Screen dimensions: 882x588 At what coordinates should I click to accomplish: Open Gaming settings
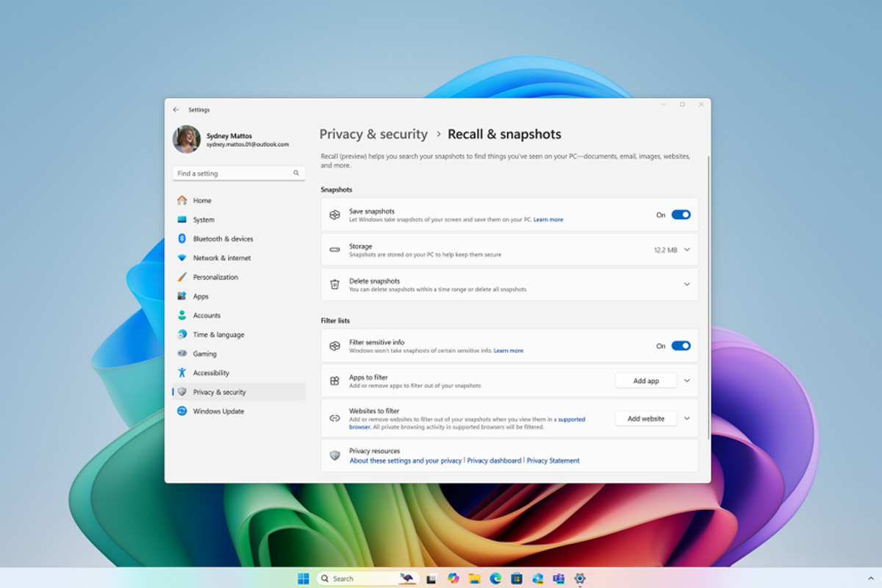pos(239,354)
